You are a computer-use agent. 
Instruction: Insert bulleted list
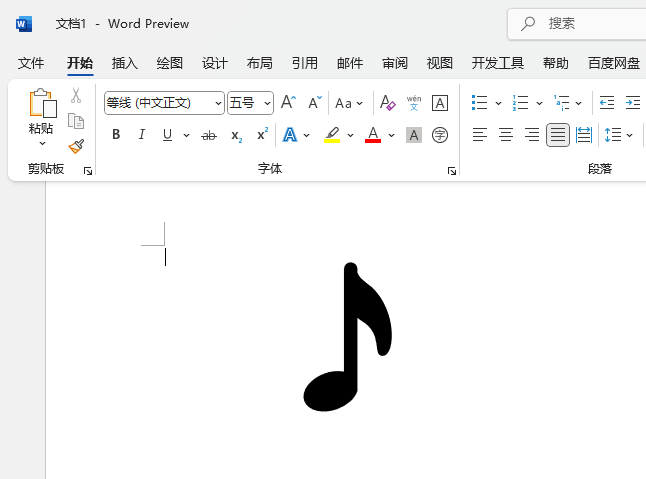[x=480, y=103]
